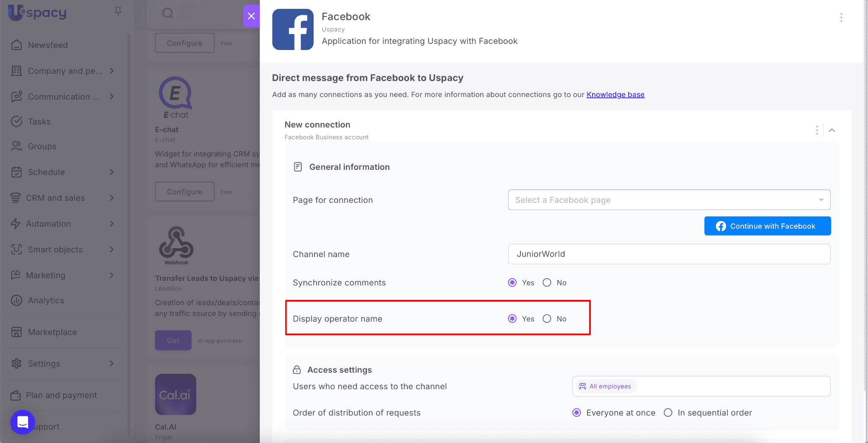Open the Intercom support chat bubble
Viewport: 868px width, 443px height.
[22, 422]
